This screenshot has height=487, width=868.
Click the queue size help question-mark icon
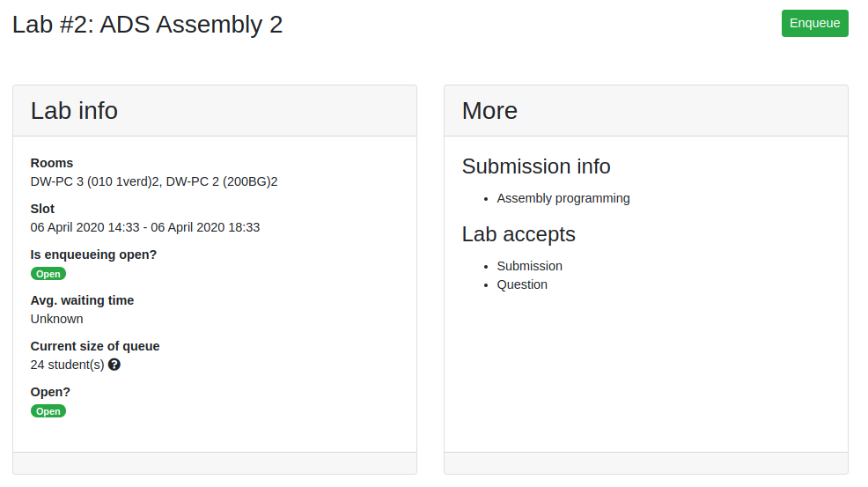(114, 365)
